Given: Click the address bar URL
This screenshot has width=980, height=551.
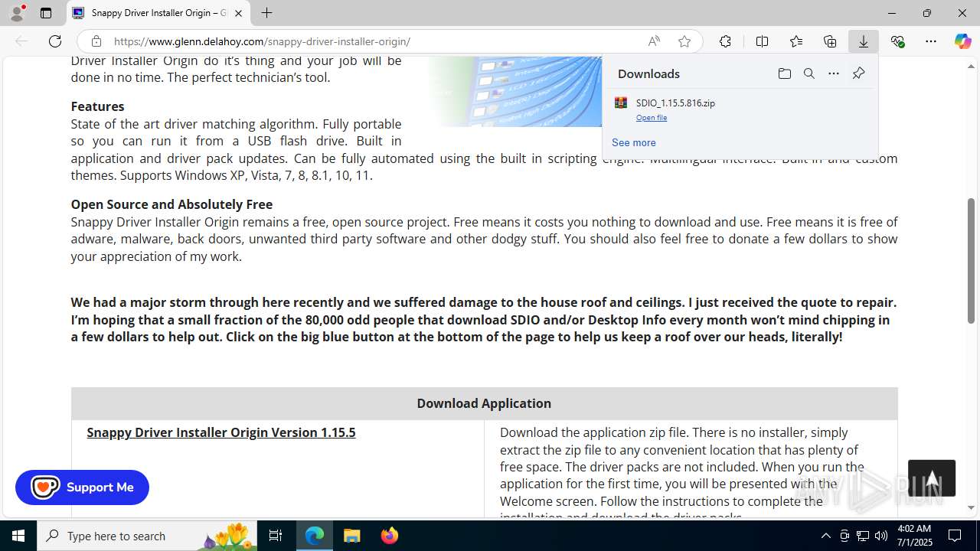Looking at the screenshot, I should point(262,41).
